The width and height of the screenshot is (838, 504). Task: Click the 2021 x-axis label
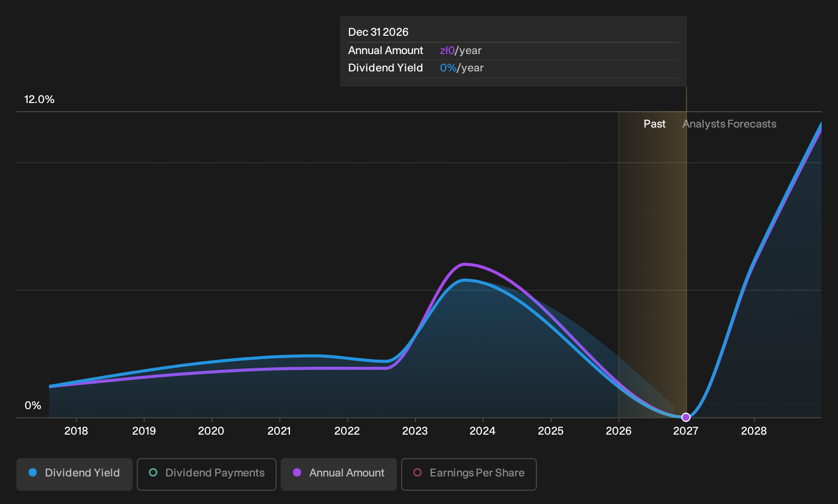[279, 431]
